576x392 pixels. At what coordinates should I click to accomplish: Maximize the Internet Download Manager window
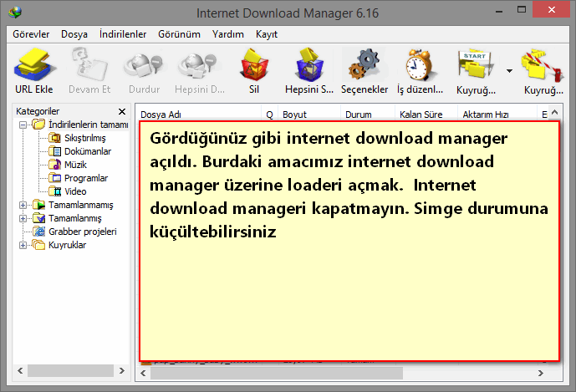click(x=522, y=10)
